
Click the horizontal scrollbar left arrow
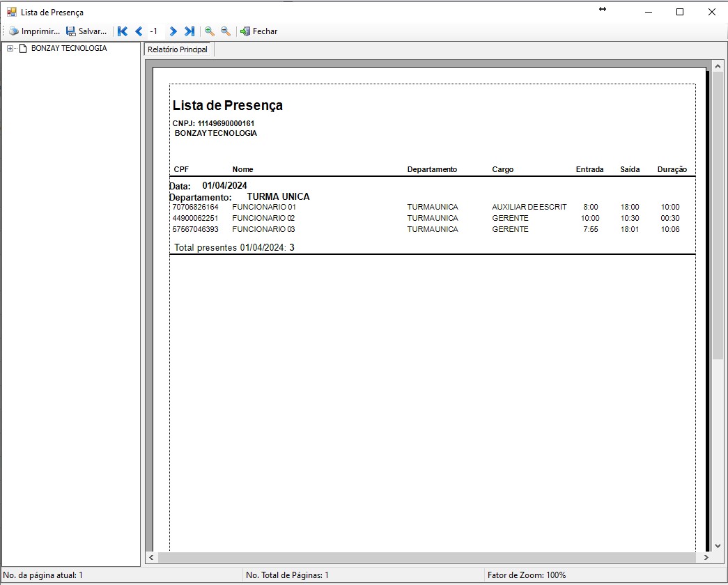coord(150,558)
